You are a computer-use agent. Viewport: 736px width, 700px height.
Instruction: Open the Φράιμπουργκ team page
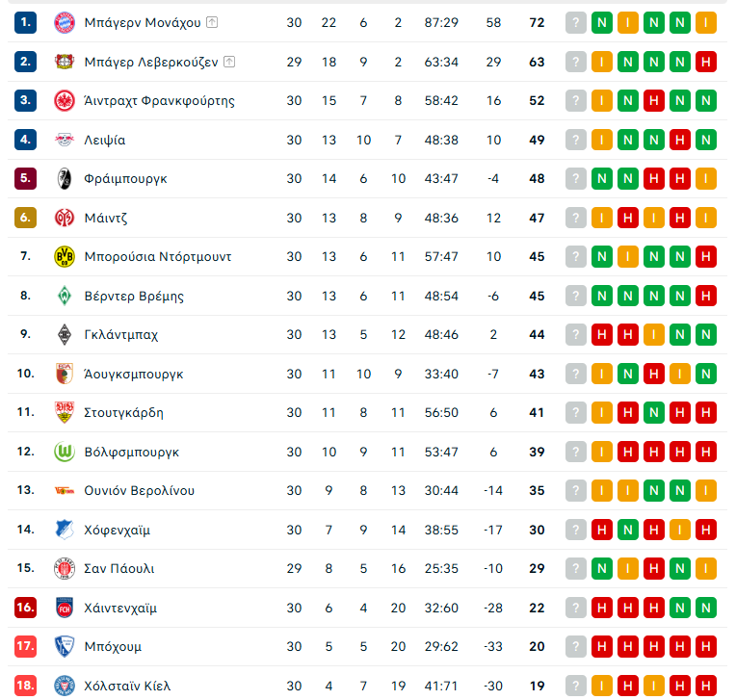pyautogui.click(x=125, y=178)
